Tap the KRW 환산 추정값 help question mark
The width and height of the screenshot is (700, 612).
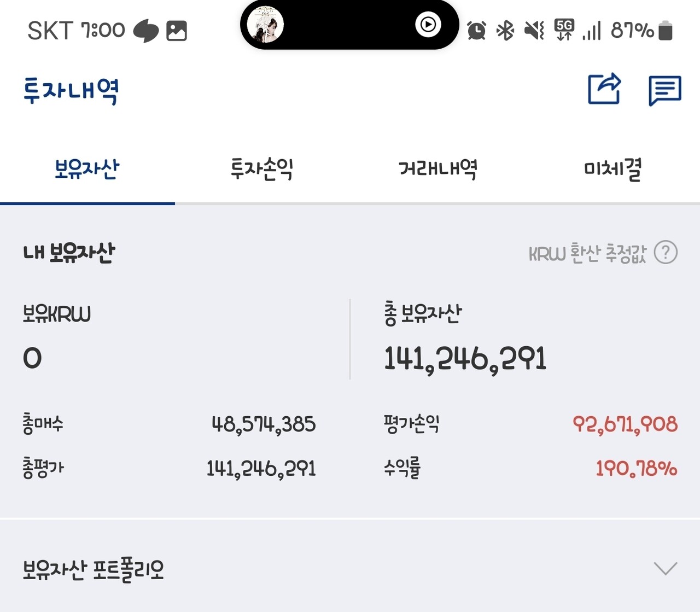[x=665, y=253]
